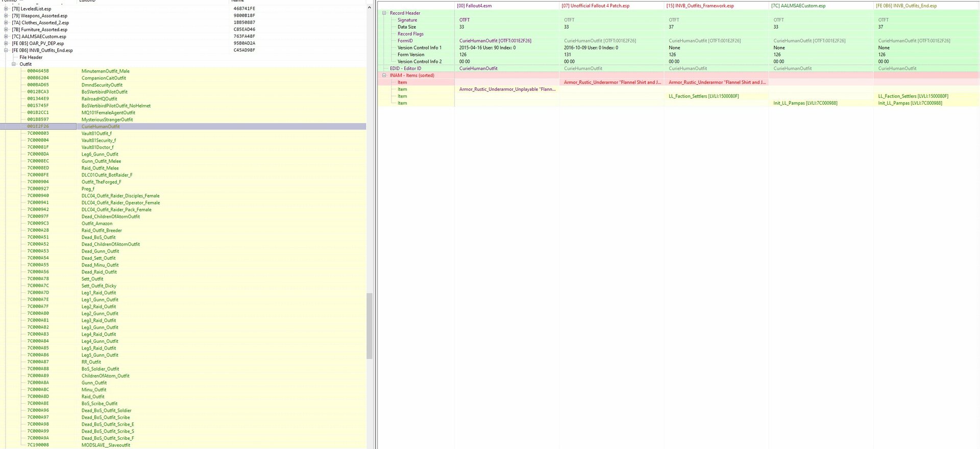Click the Signature row label in Record Header
Image resolution: width=980 pixels, height=449 pixels.
(407, 20)
